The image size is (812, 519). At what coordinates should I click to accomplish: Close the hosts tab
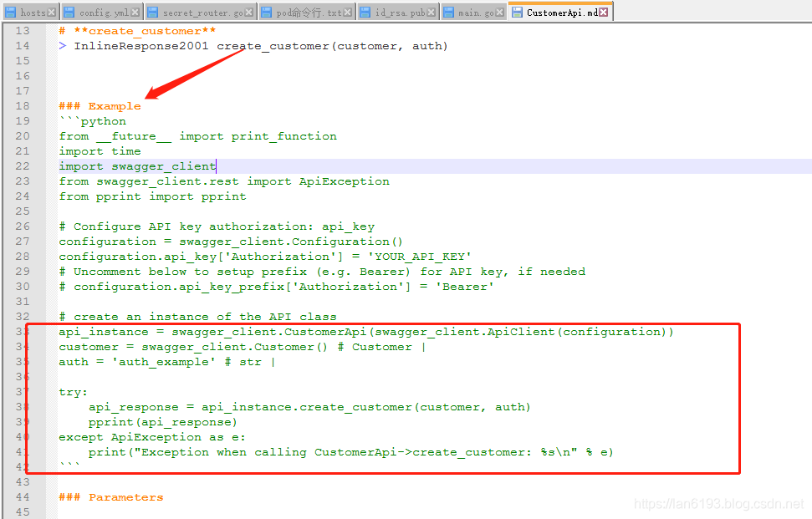[x=51, y=13]
